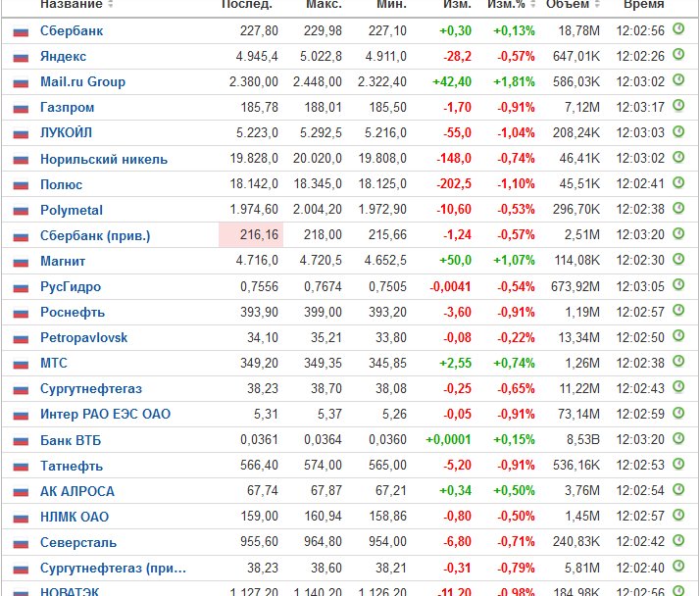This screenshot has width=700, height=596.
Task: Click the clock icon in the Petropavlovsk row
Action: click(x=678, y=335)
